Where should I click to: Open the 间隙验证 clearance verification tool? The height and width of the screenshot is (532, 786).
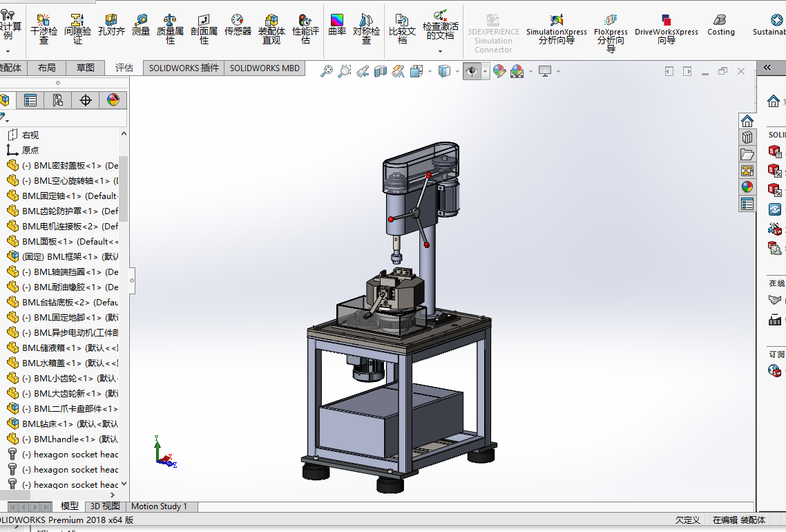pyautogui.click(x=77, y=29)
